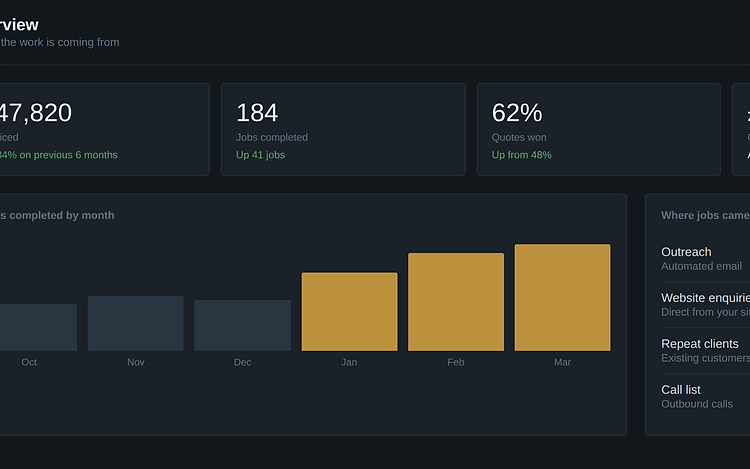Click the Oct bar in the chart

(38, 327)
